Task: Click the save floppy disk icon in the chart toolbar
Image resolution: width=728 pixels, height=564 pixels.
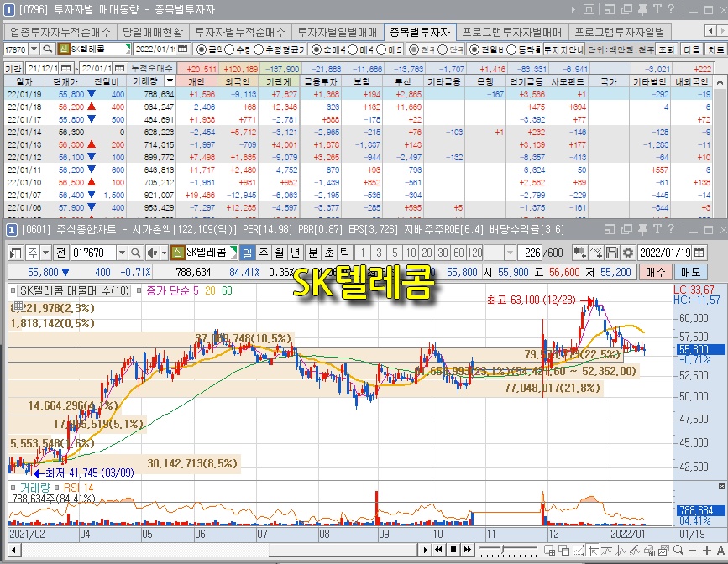Action: (612, 253)
